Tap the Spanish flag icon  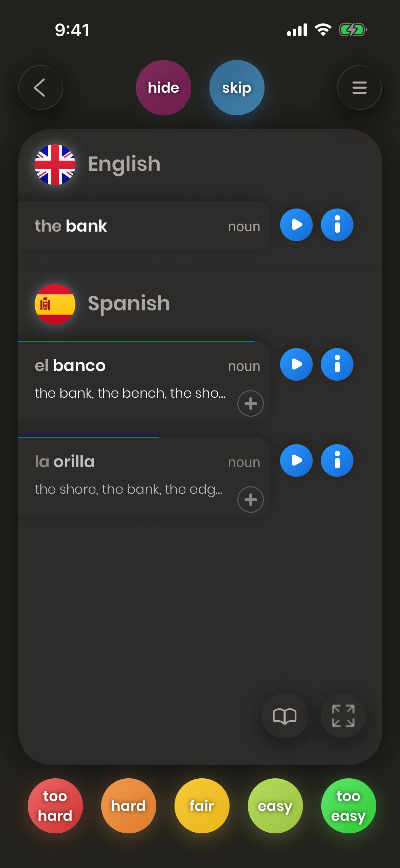55,304
